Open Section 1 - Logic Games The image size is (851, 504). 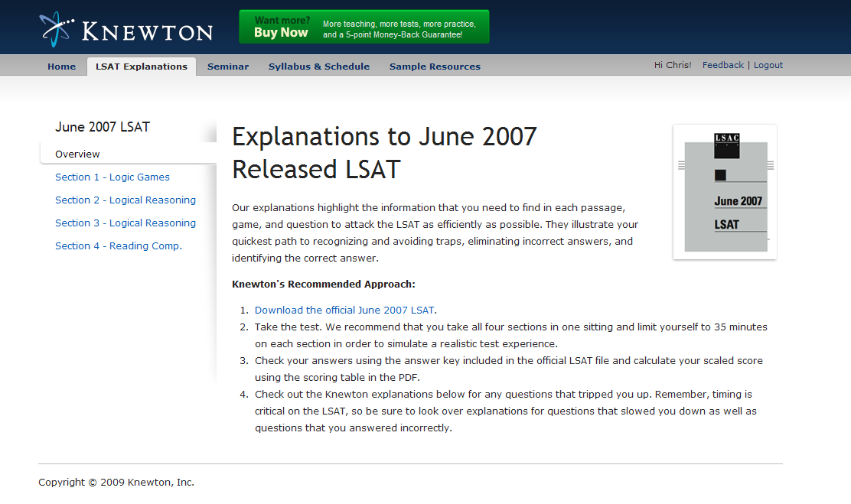(112, 177)
